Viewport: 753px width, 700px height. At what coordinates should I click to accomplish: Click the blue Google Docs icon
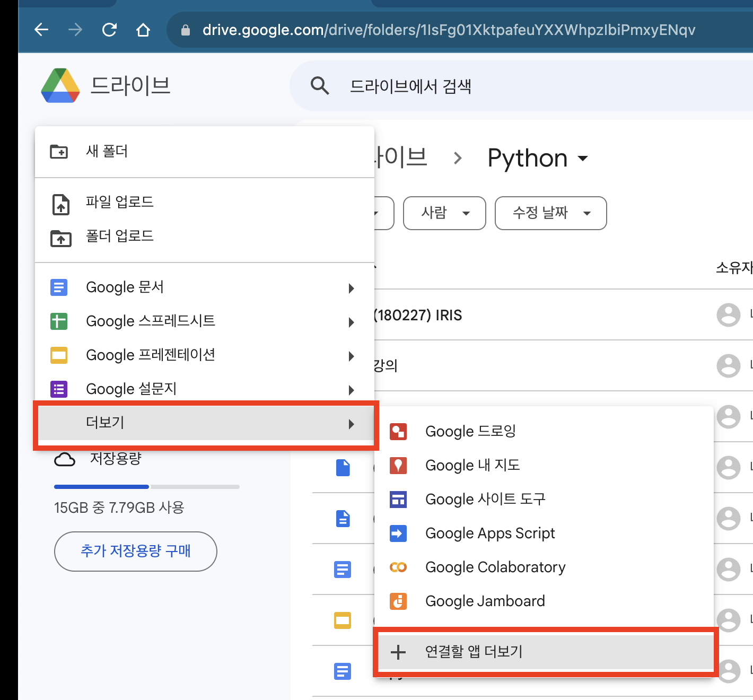pyautogui.click(x=59, y=287)
